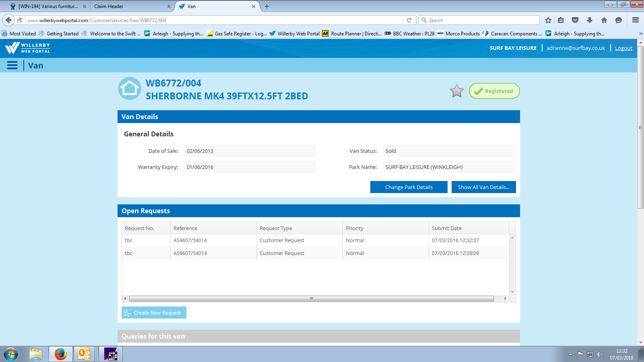This screenshot has width=644, height=362.
Task: Select request submitted 07/03/2016 12:28:09
Action: click(x=316, y=253)
